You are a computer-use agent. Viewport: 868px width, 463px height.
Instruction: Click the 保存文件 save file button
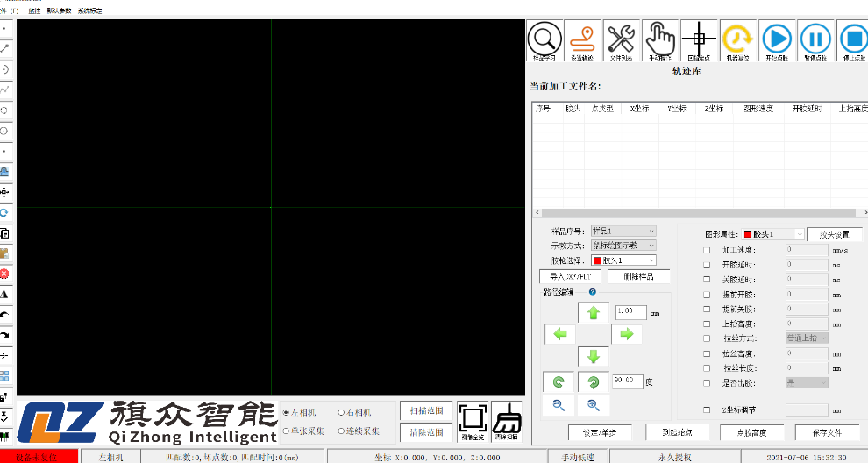(x=827, y=432)
